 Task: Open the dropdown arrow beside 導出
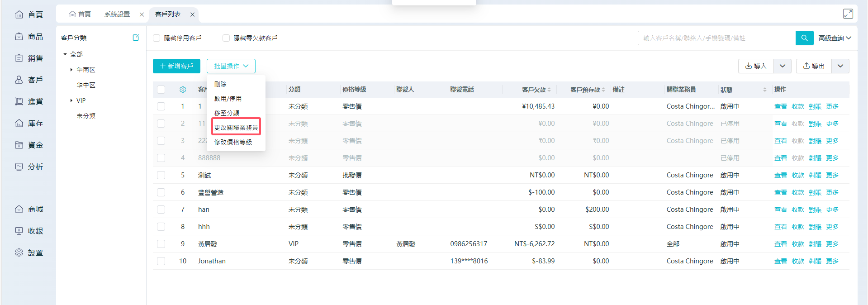[x=840, y=66]
